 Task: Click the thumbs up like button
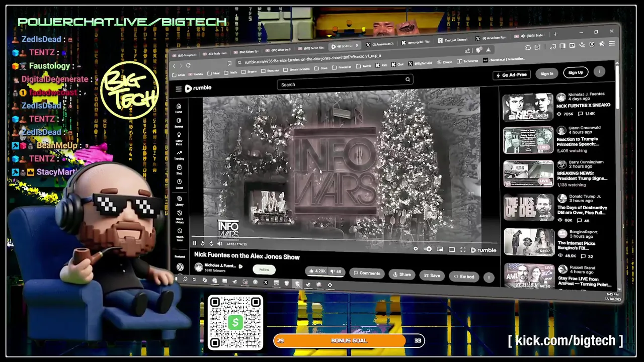point(317,271)
